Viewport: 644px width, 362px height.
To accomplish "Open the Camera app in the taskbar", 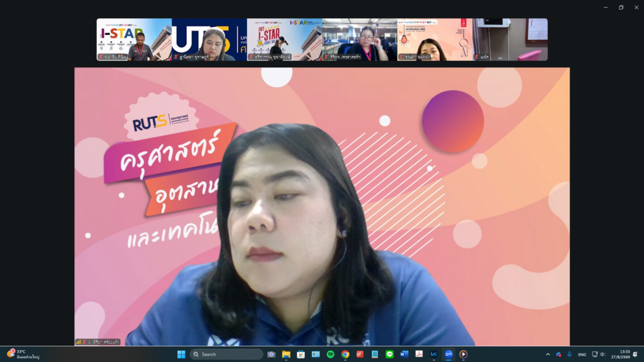I will tap(271, 354).
